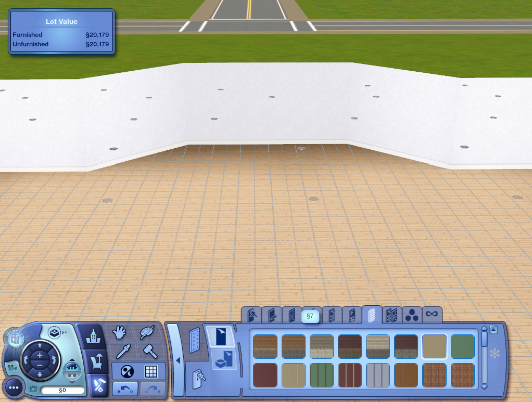Viewport: 532px width, 402px height.
Task: Select the Eyedropper tool
Action: coord(123,352)
